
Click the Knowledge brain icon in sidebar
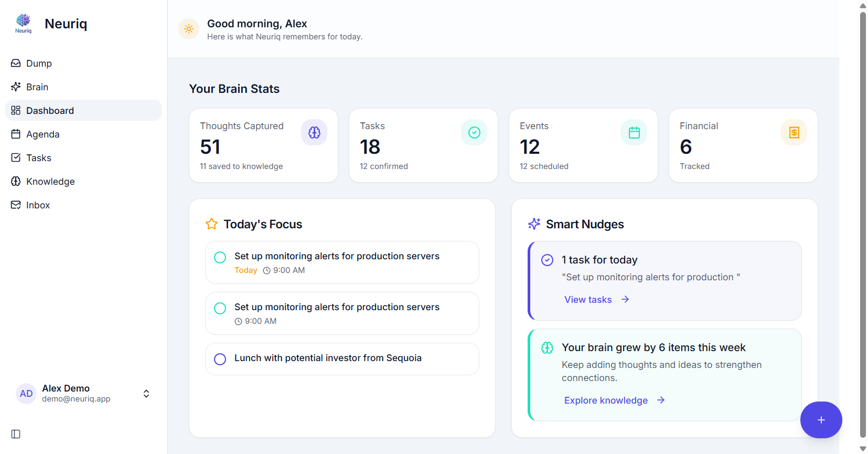click(x=16, y=181)
